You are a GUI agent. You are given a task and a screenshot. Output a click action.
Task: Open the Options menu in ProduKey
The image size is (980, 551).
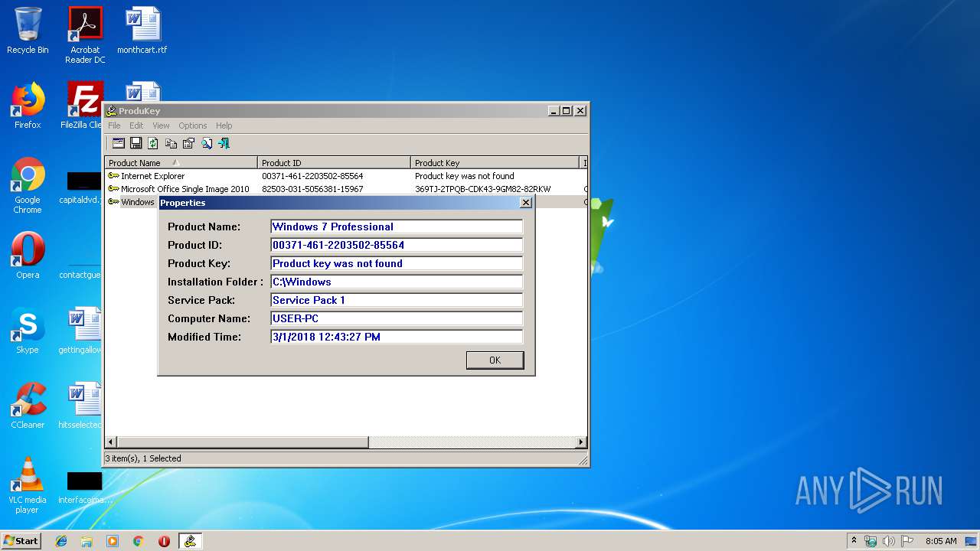pyautogui.click(x=193, y=126)
